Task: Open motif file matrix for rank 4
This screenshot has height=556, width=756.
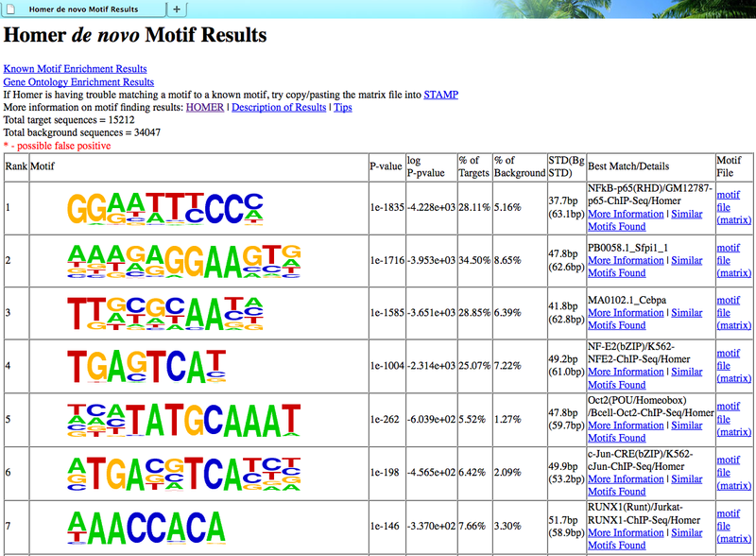Action: click(734, 366)
